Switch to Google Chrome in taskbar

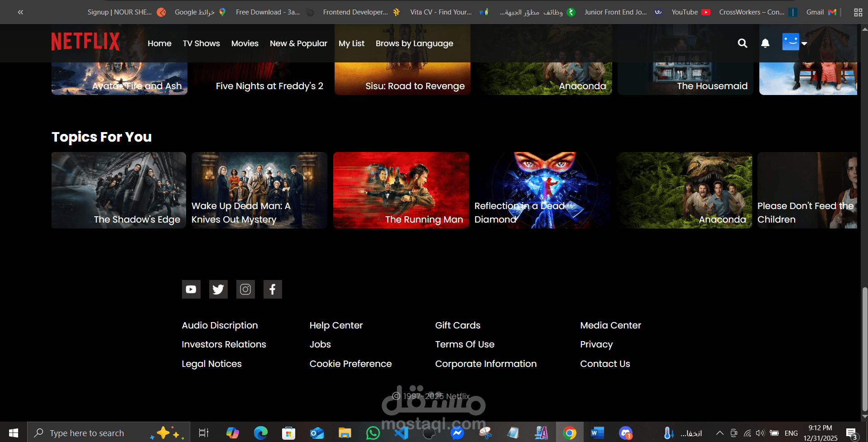pyautogui.click(x=570, y=433)
